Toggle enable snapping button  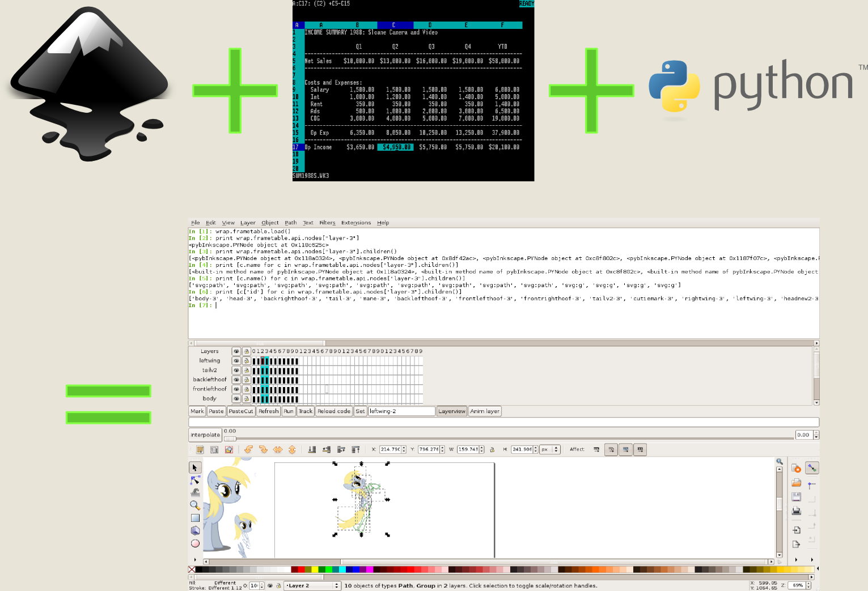coord(812,468)
